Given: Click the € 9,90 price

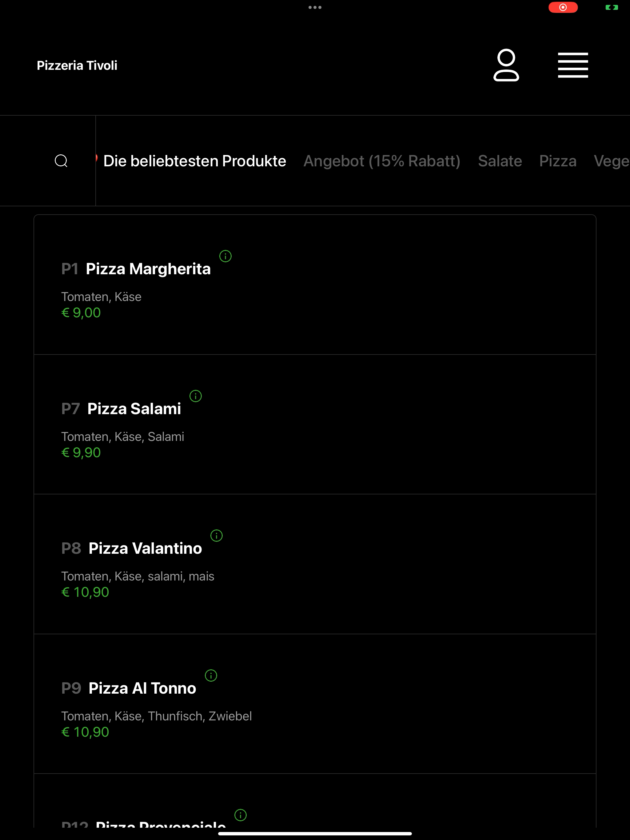Looking at the screenshot, I should click(81, 452).
